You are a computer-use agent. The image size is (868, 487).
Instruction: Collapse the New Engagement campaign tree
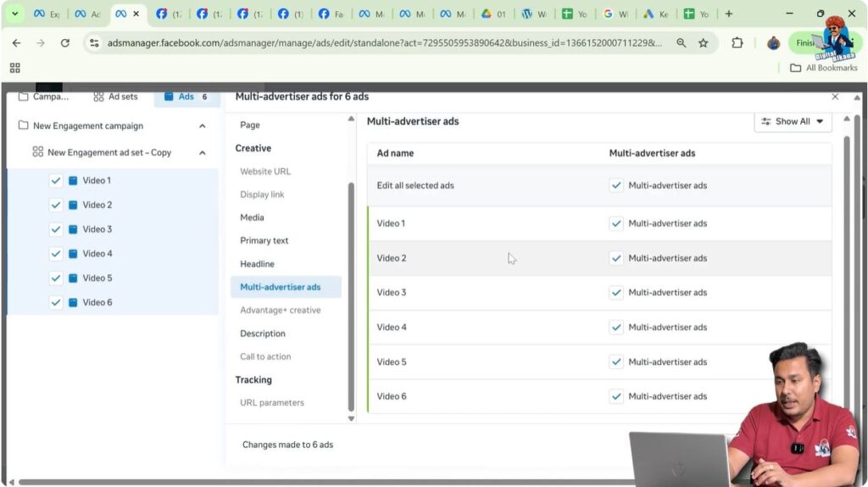[x=202, y=126]
